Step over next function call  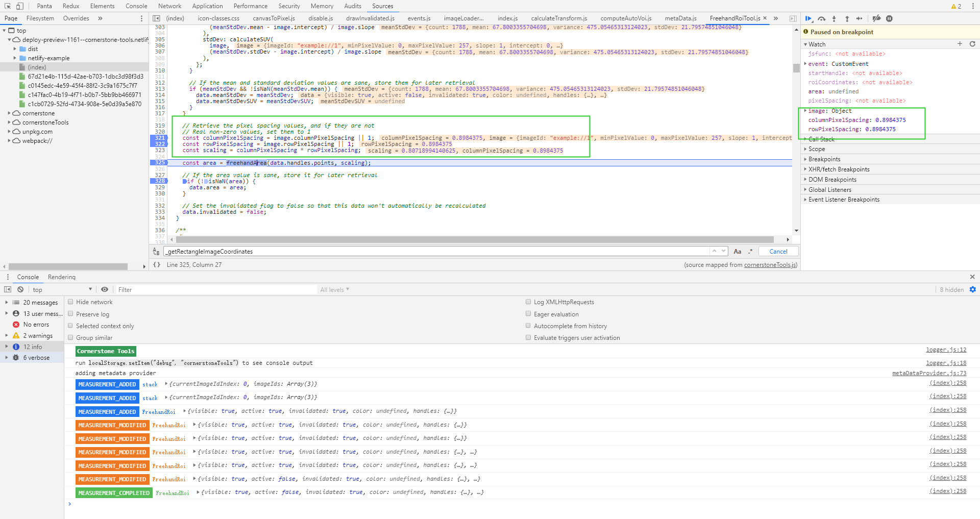coord(822,18)
